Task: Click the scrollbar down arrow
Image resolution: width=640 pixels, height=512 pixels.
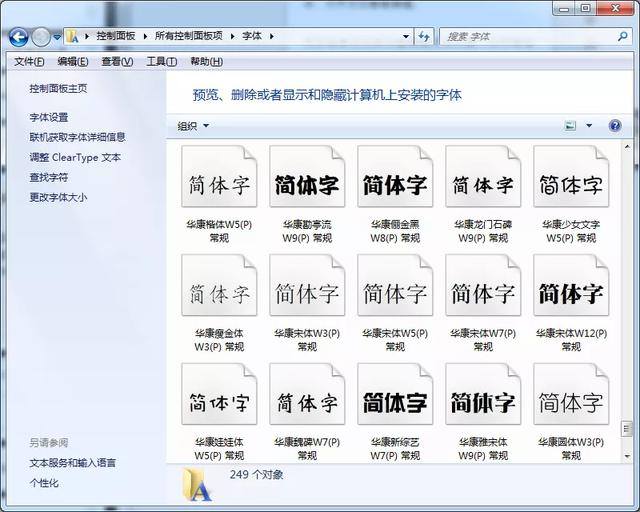Action: [627, 456]
